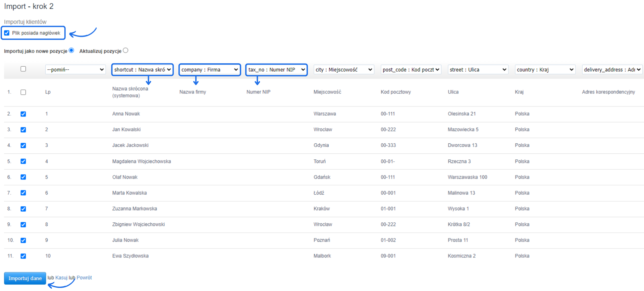The height and width of the screenshot is (291, 644).
Task: Open the 'city : Miejscowość' dropdown
Action: click(344, 70)
